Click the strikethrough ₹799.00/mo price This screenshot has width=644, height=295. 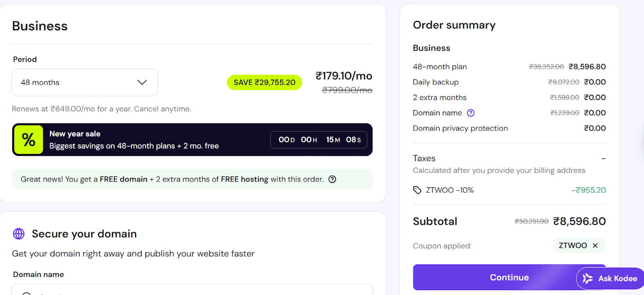[x=346, y=90]
